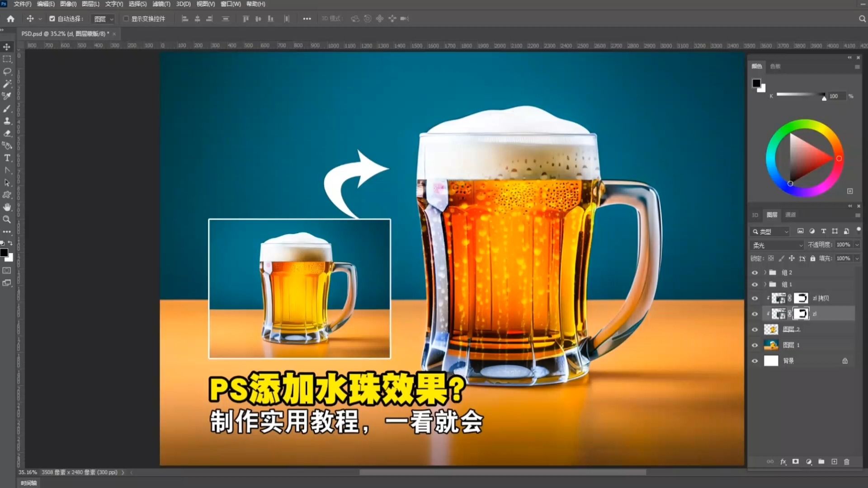Create a new layer with the plus icon

click(x=834, y=462)
